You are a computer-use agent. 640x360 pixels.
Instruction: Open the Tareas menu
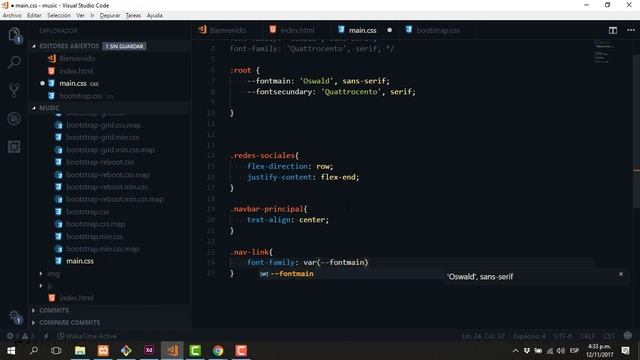pyautogui.click(x=133, y=16)
